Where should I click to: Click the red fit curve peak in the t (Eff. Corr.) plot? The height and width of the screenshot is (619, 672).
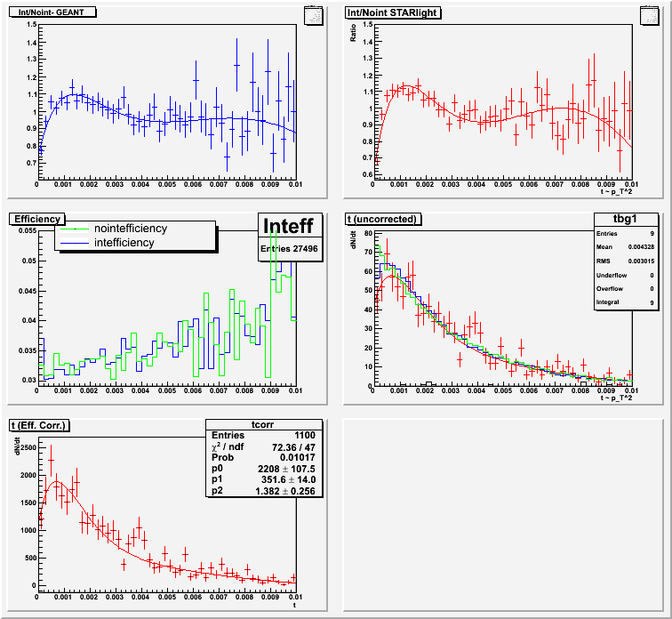point(58,482)
